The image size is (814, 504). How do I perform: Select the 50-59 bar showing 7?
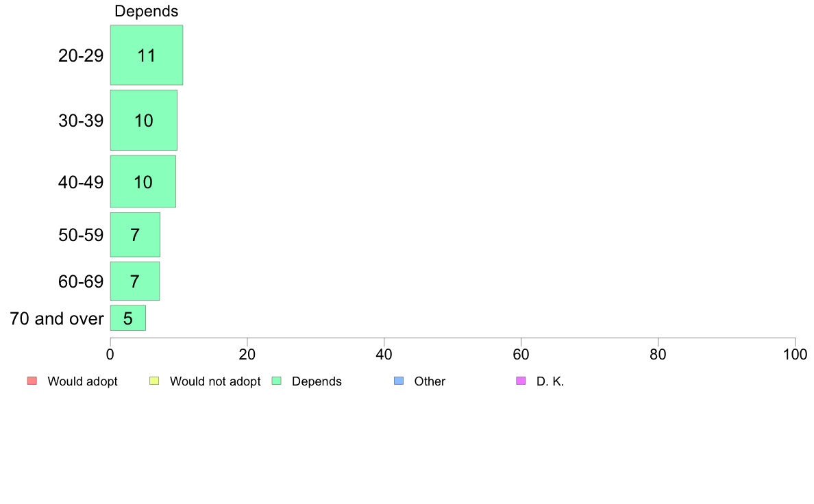click(x=135, y=235)
